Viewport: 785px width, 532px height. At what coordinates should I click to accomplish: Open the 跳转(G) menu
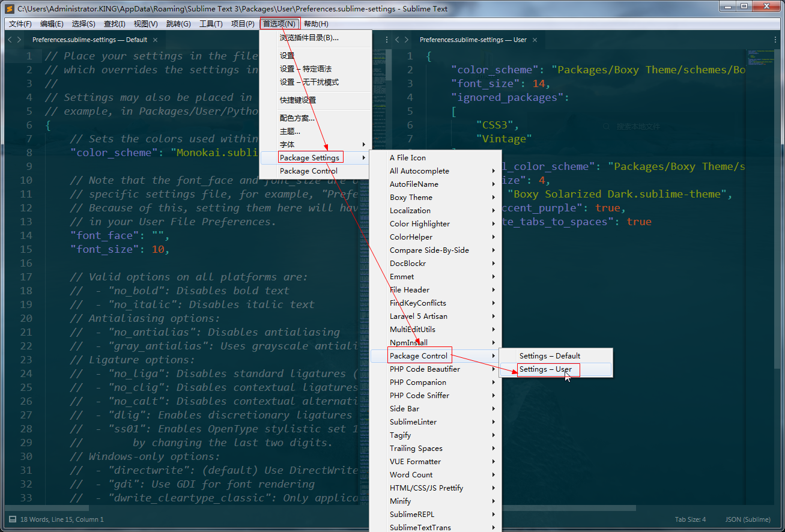(178, 24)
